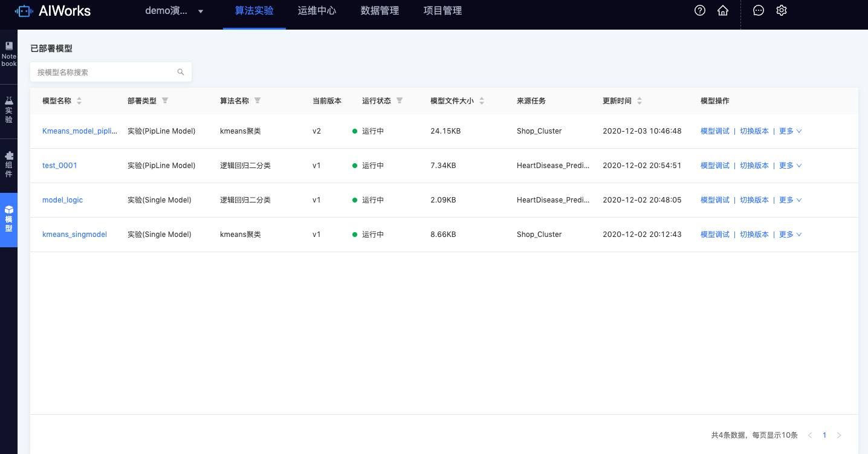Open kmeans_singmodel model link
The image size is (868, 454).
point(74,235)
